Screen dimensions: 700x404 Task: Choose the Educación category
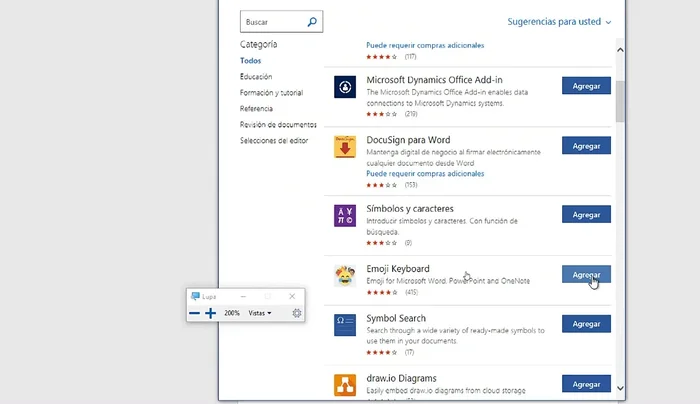[x=256, y=77]
